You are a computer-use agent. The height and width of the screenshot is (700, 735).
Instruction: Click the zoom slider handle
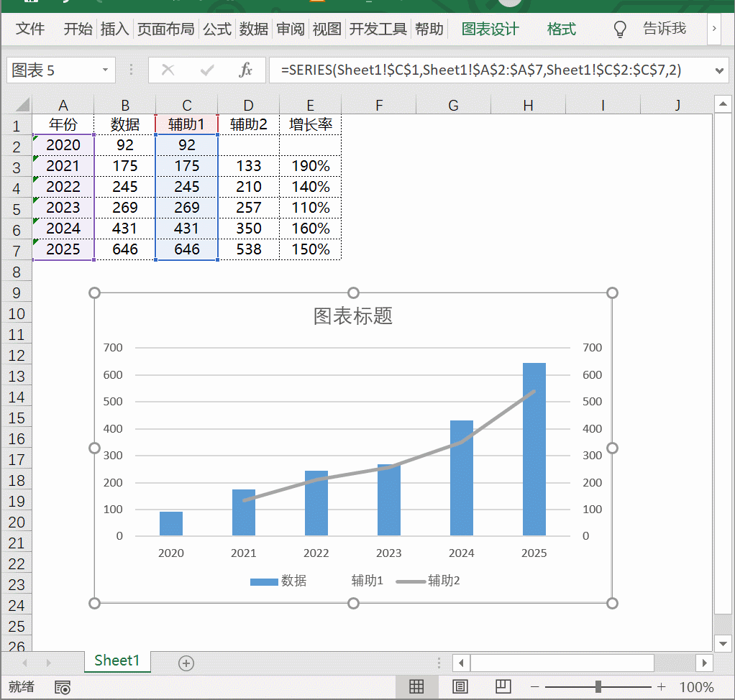coord(598,687)
